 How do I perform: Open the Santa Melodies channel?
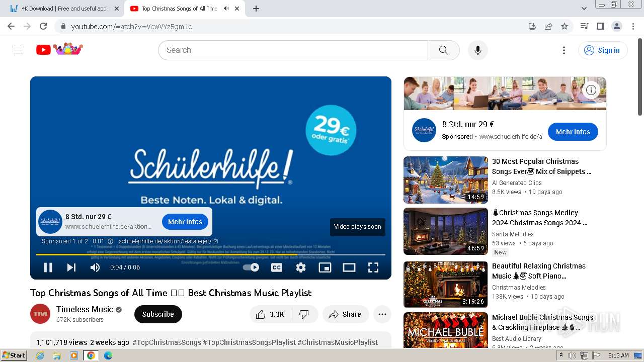(x=513, y=234)
